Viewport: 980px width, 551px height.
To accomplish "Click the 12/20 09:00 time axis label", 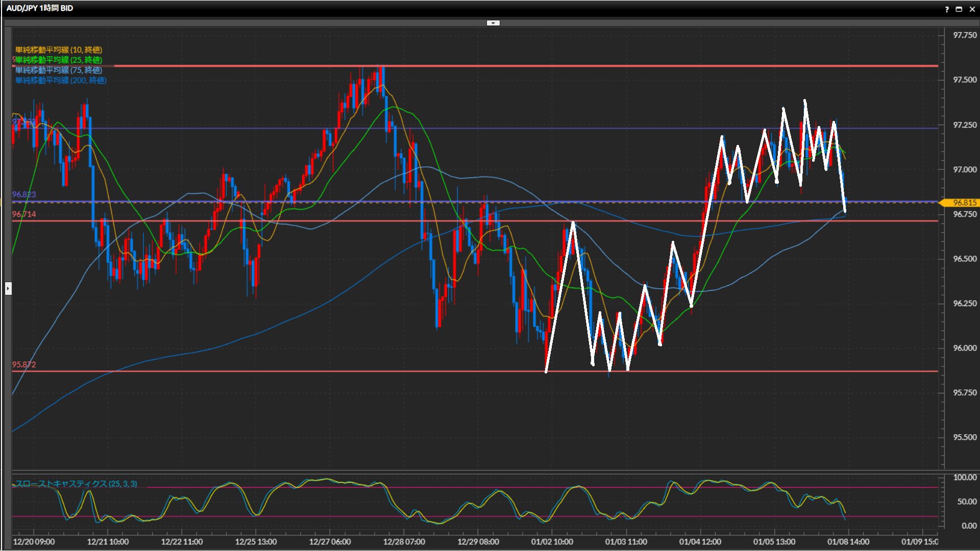I will tap(34, 542).
